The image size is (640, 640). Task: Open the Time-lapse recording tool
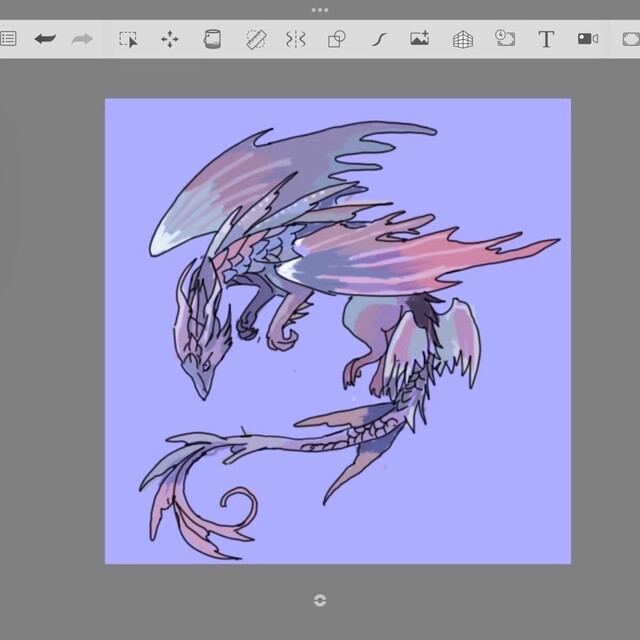[504, 39]
